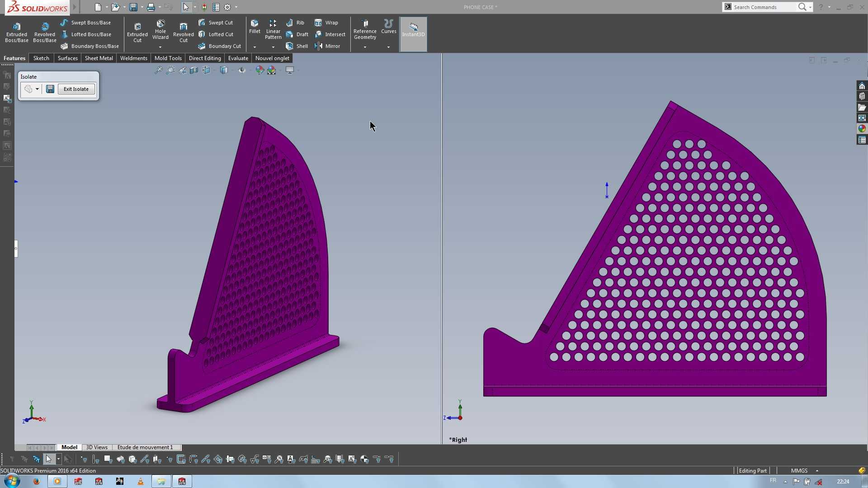Save the document with the floppy icon

133,7
